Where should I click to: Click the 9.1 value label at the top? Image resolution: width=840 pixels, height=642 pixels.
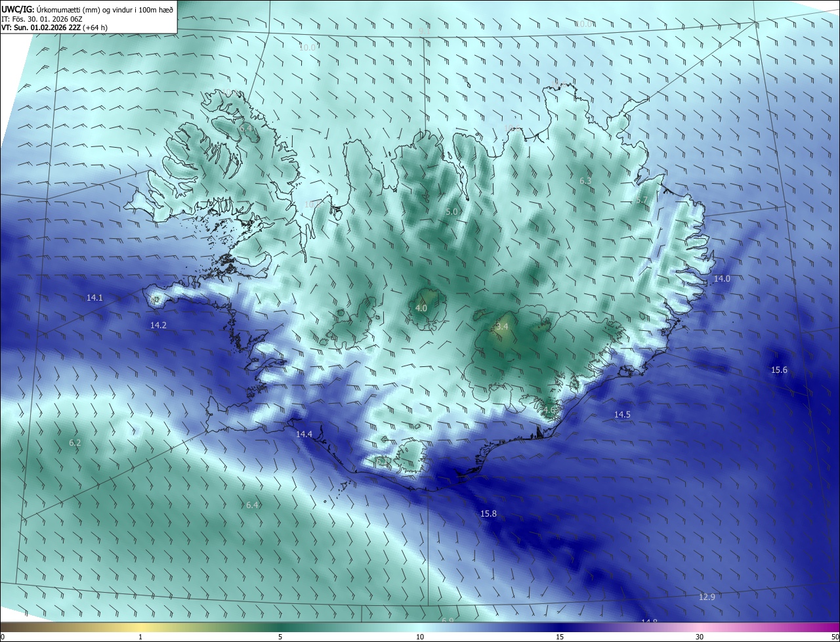424,32
